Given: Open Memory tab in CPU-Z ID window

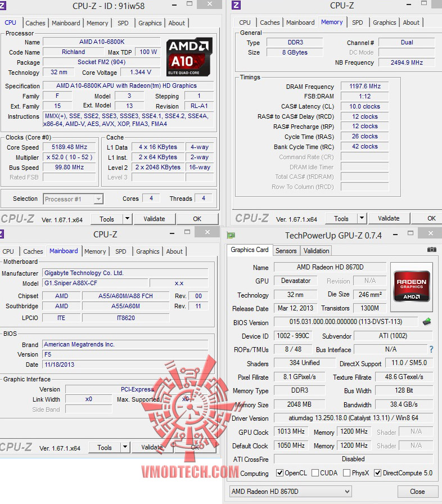Looking at the screenshot, I should point(97,23).
